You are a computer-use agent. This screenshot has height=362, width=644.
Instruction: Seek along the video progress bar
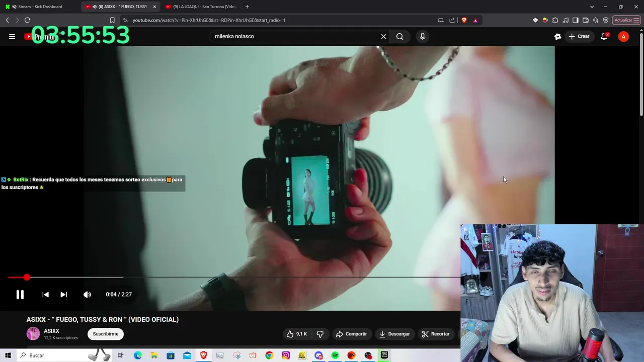pyautogui.click(x=234, y=277)
